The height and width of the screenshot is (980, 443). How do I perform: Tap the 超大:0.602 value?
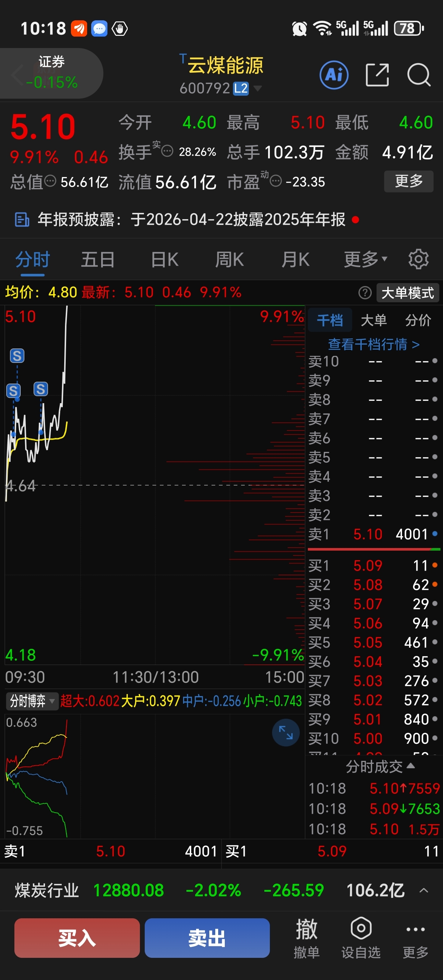tap(90, 701)
